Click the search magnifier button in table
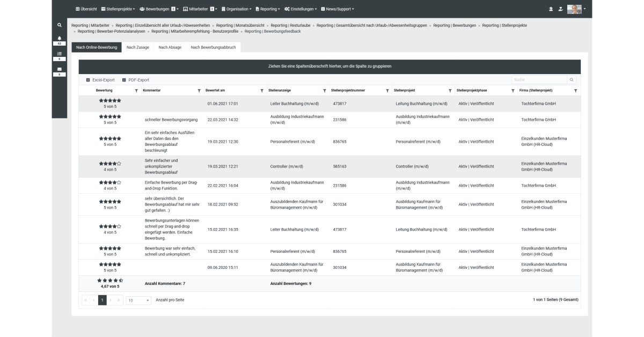Screen dimensions: 644x337 pos(572,80)
